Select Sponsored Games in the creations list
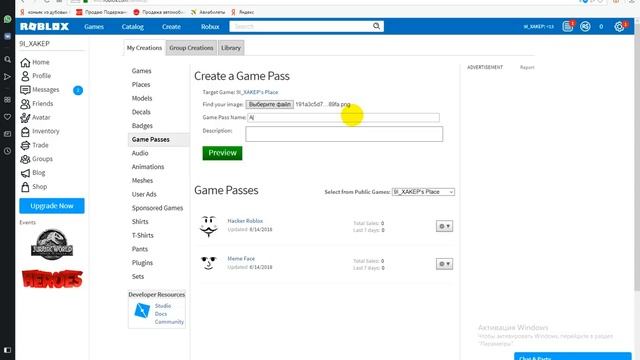Screen dimensions: 640x360 pyautogui.click(x=157, y=208)
